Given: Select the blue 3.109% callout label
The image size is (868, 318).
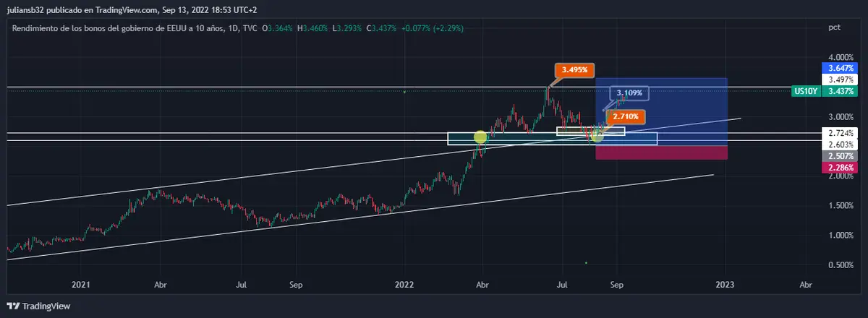Looking at the screenshot, I should click(x=629, y=93).
